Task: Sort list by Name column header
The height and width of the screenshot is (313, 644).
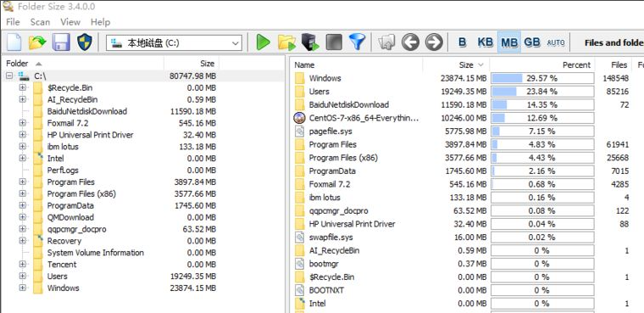Action: coord(357,64)
